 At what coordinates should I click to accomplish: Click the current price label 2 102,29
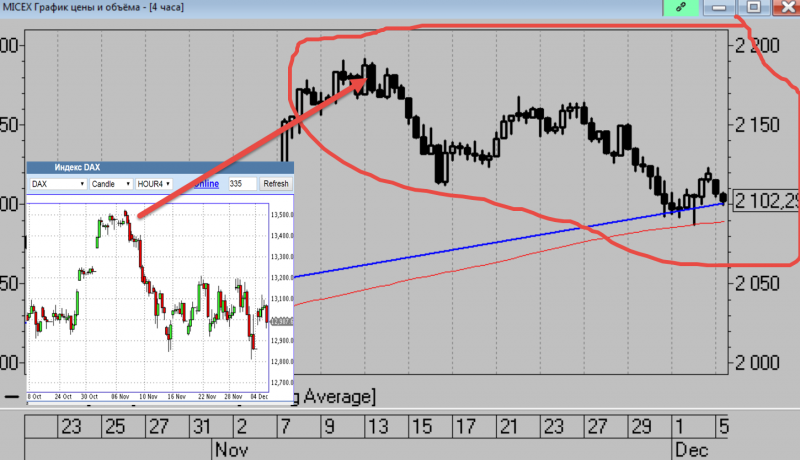click(766, 201)
